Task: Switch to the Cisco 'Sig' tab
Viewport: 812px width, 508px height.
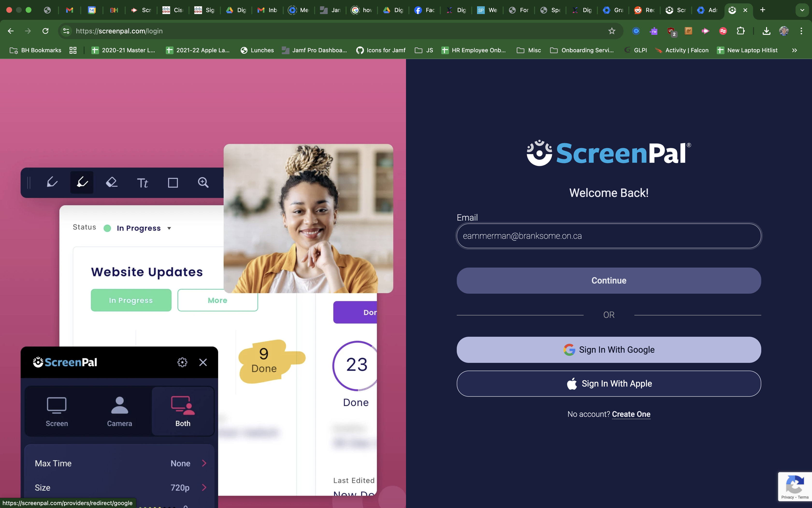Action: point(204,10)
